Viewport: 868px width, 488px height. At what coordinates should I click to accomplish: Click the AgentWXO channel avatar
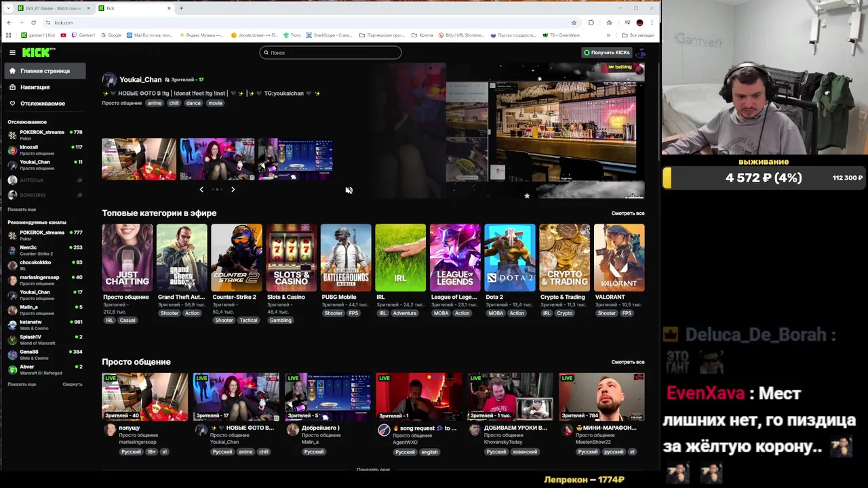coord(384,430)
